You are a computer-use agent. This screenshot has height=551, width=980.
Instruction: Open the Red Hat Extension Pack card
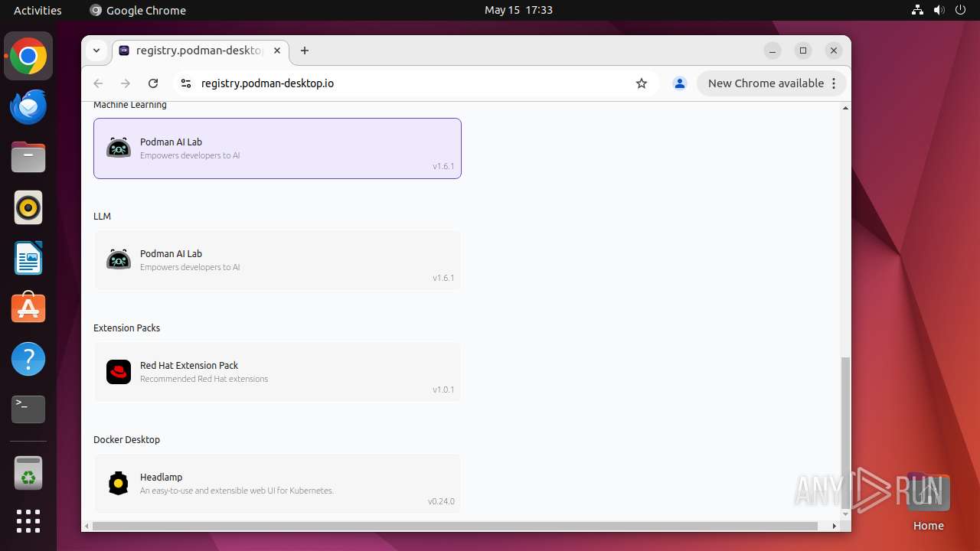click(x=277, y=372)
